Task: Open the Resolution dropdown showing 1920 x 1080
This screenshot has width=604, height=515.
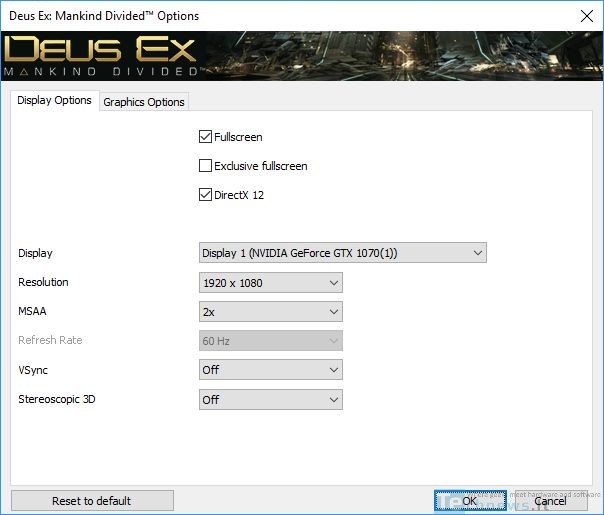Action: 271,283
